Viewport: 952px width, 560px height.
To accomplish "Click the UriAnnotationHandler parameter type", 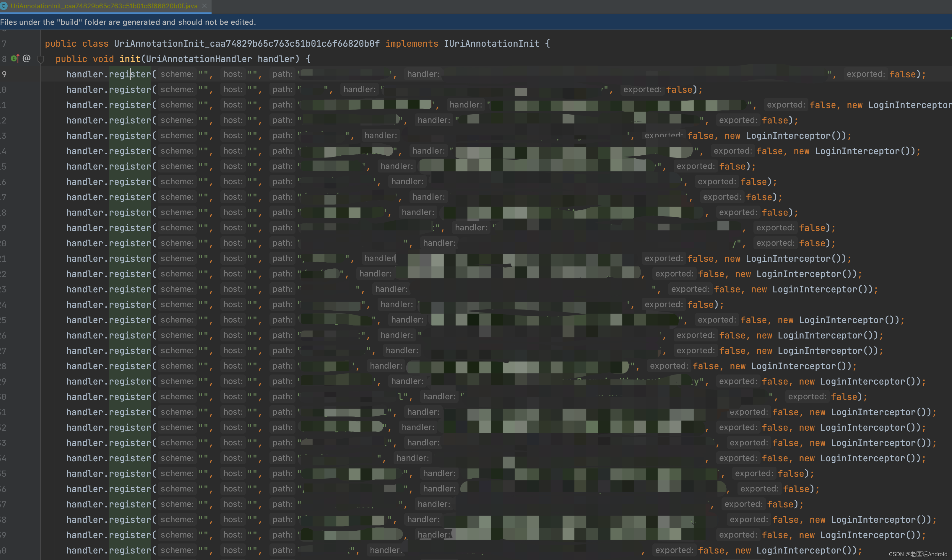I will (x=199, y=59).
